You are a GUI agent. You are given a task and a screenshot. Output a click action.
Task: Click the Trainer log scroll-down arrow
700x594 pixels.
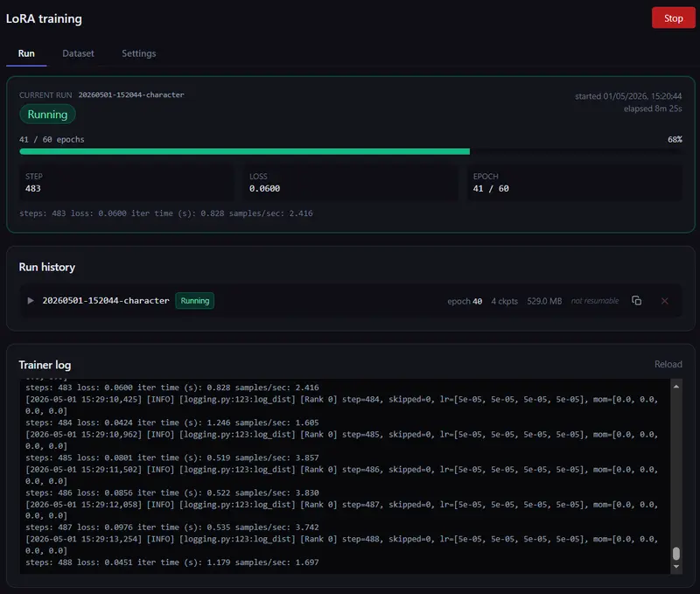pos(676,567)
